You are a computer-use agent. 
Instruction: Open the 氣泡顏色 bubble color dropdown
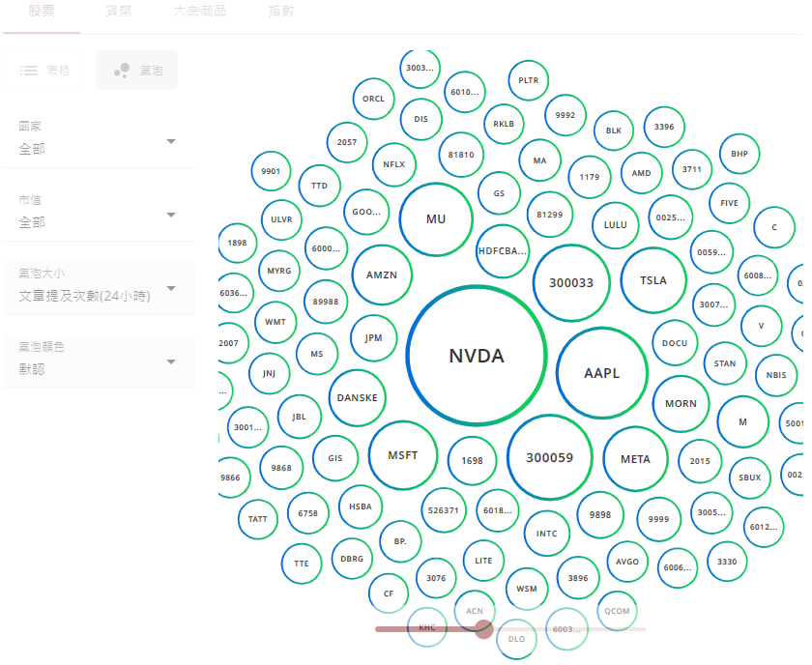98,361
